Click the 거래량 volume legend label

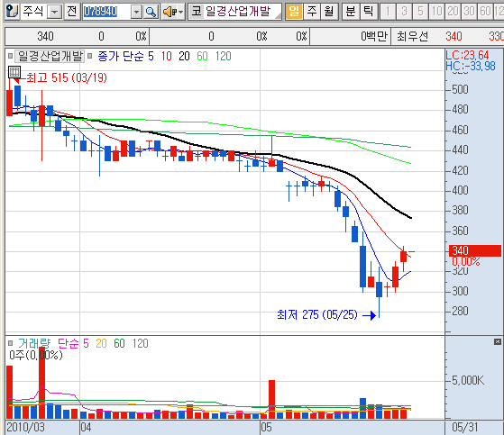[x=34, y=343]
